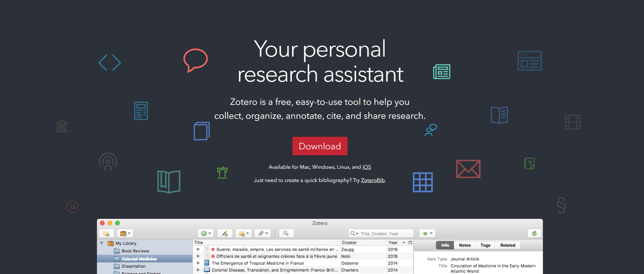Click the Title, Creator, Year search field
Screen dimensions: 644x274
click(x=381, y=234)
